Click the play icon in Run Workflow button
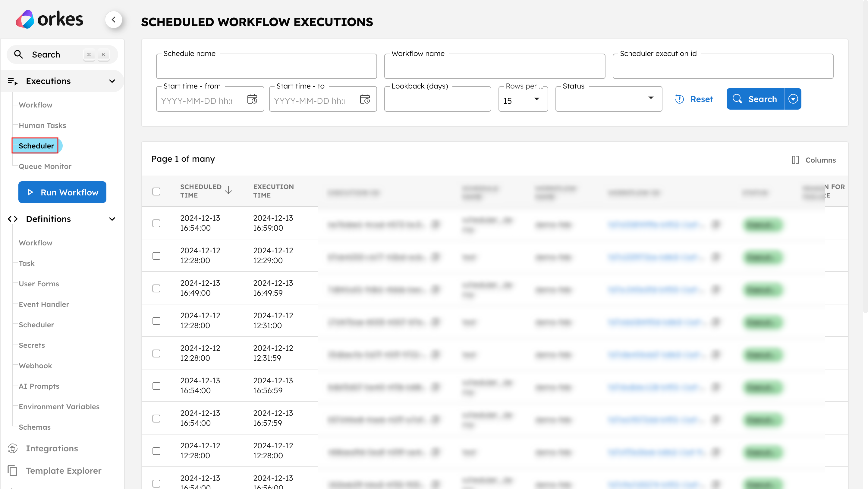This screenshot has width=868, height=489. 30,192
